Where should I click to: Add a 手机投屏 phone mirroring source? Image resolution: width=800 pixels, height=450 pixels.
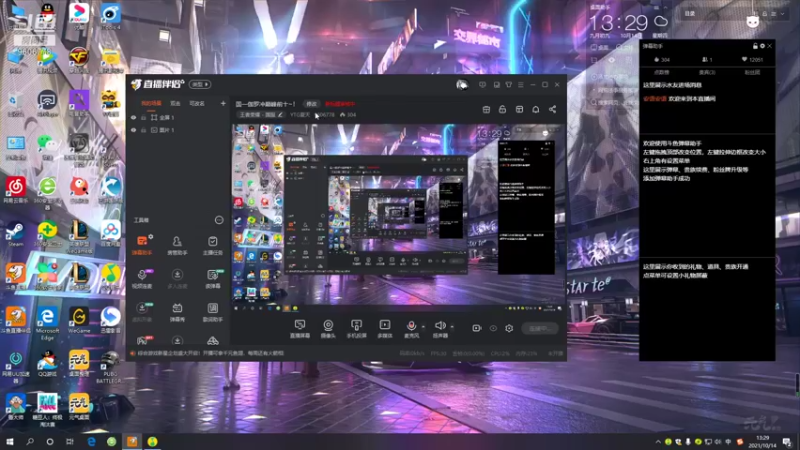(x=356, y=329)
